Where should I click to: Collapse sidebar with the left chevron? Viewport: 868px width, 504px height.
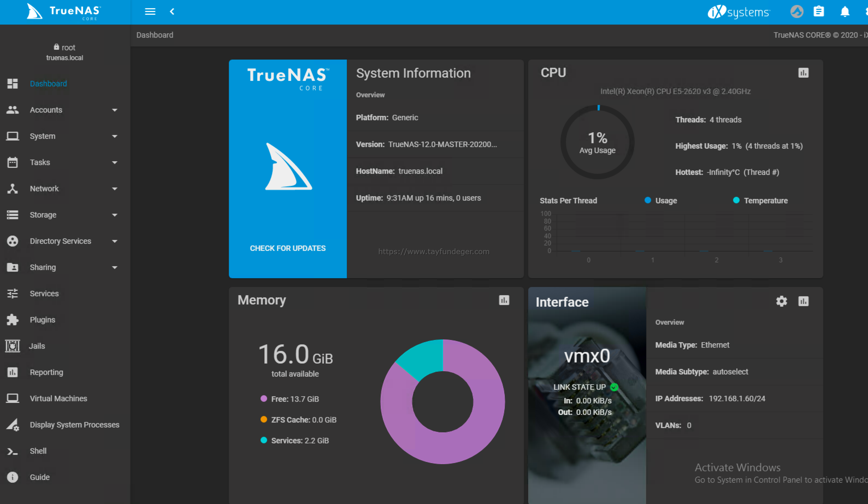(x=172, y=11)
